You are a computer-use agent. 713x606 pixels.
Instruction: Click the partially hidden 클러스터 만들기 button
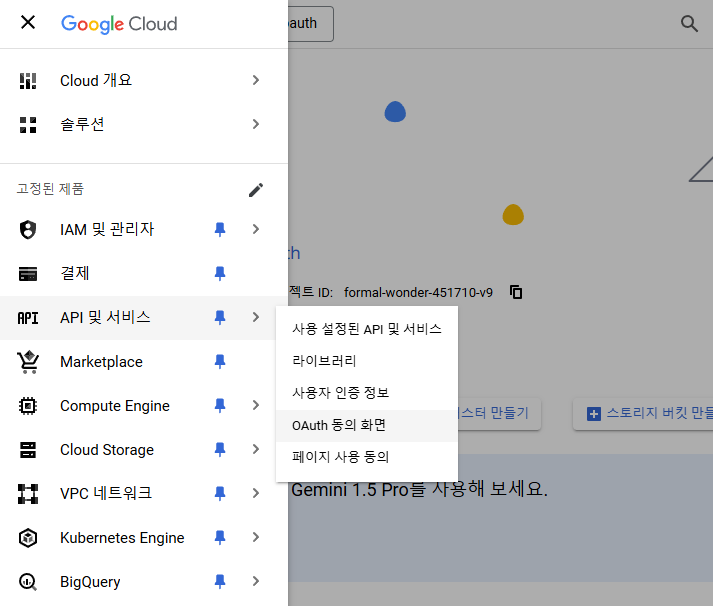pos(499,414)
